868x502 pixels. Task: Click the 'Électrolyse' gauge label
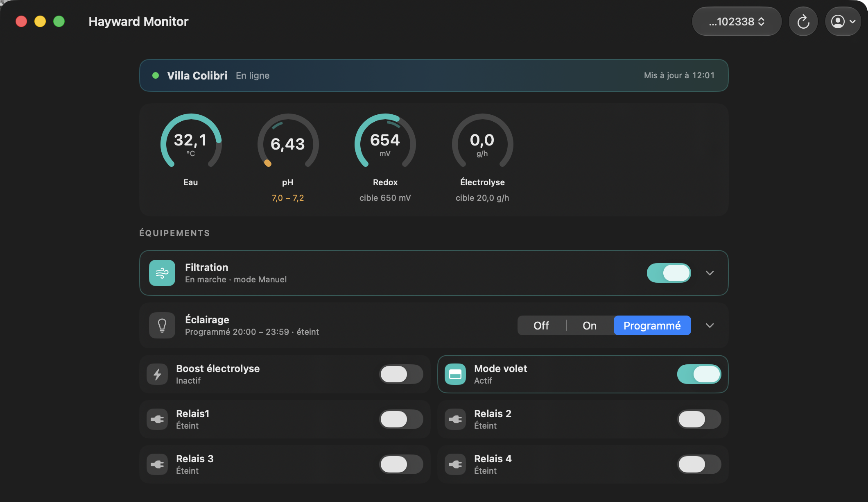(x=482, y=182)
